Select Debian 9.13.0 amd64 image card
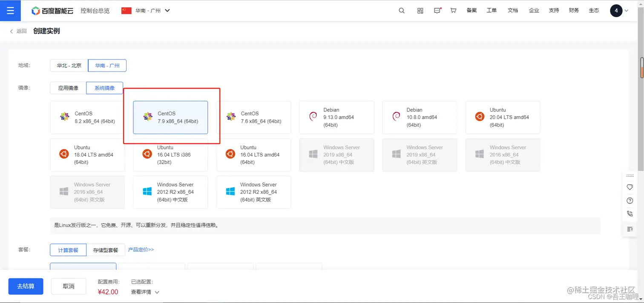 tap(336, 117)
